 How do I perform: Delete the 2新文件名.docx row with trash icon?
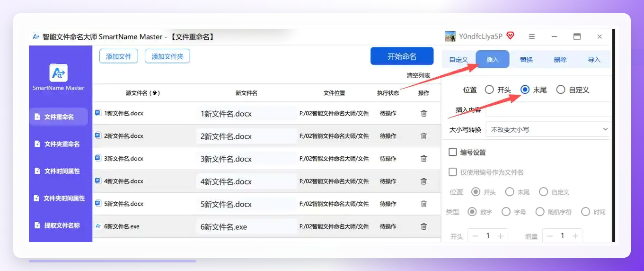click(x=423, y=136)
